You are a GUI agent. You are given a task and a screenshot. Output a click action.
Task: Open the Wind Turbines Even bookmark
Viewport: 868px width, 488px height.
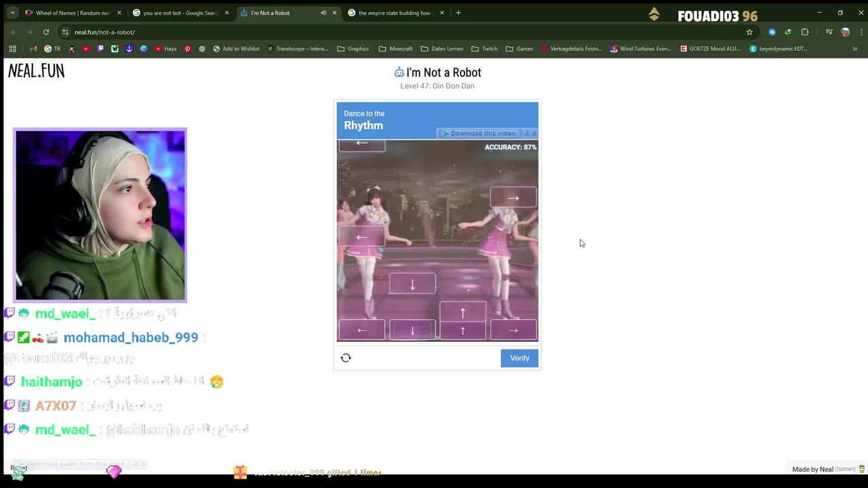[641, 49]
